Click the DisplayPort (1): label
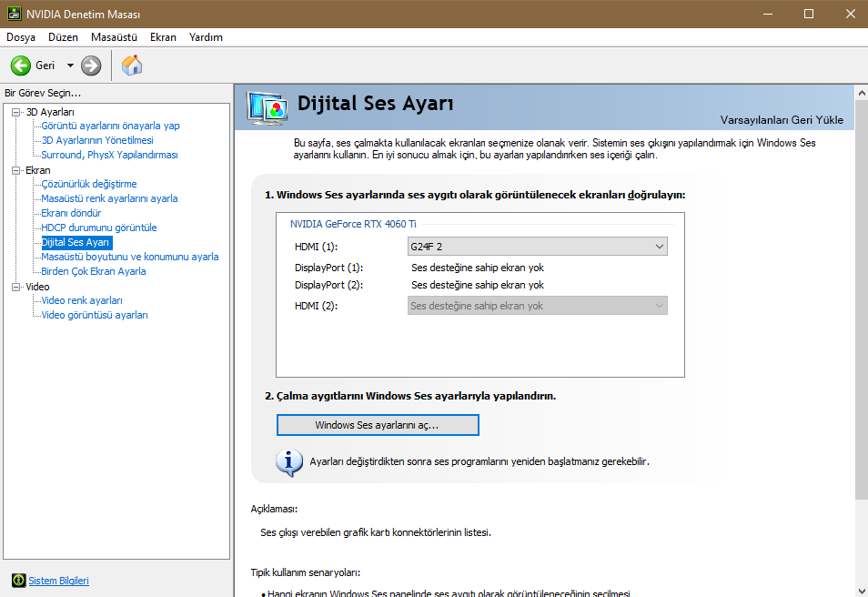This screenshot has height=597, width=868. click(328, 268)
